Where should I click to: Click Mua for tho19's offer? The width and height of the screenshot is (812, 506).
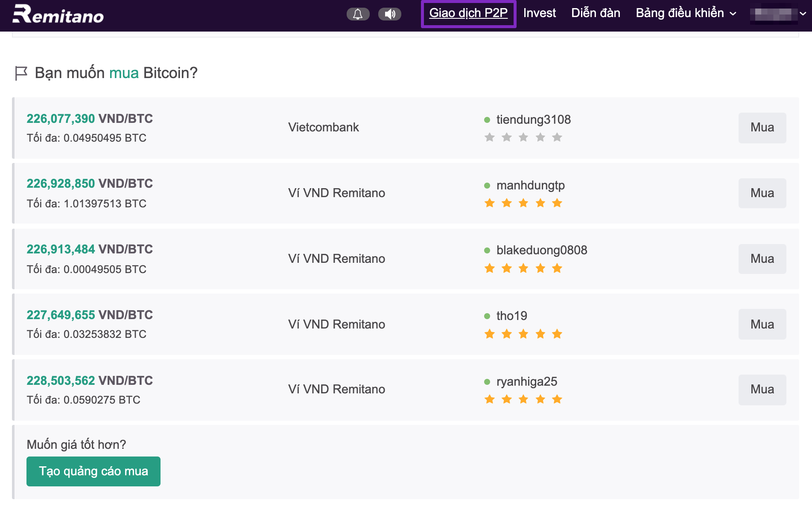(762, 324)
